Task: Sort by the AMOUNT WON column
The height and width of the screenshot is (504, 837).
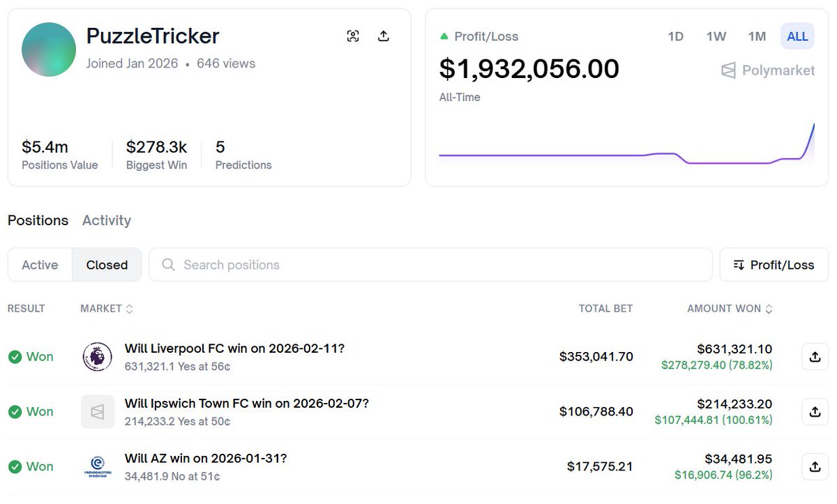Action: [x=730, y=308]
